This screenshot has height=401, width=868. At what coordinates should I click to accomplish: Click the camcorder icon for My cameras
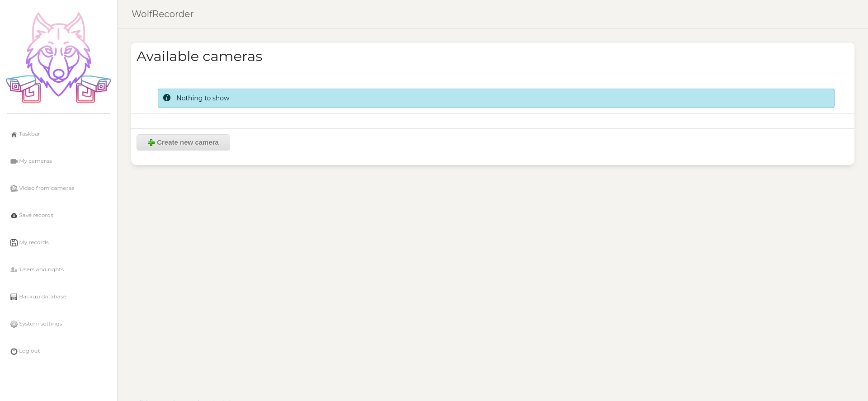coord(14,161)
